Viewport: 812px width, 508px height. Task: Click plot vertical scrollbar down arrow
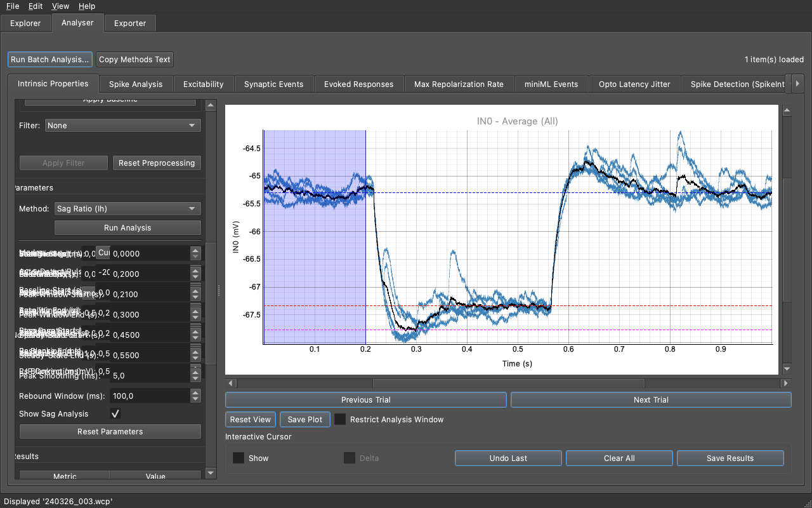787,368
